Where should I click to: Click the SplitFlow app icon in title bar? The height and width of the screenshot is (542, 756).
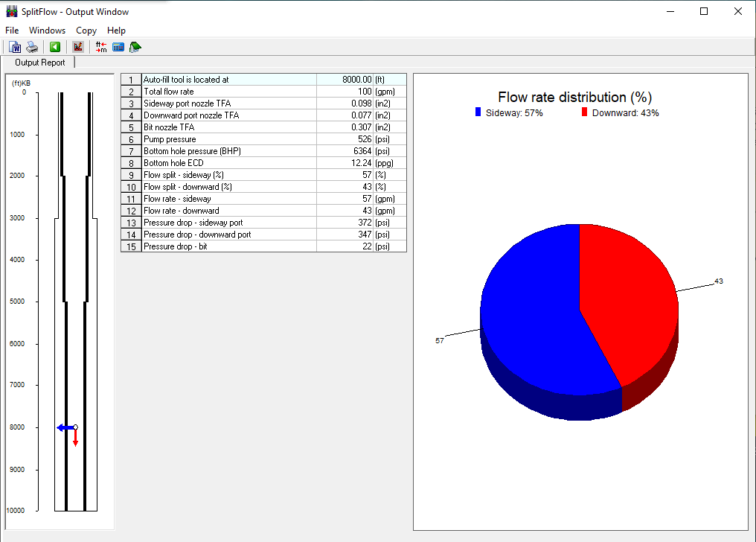pos(11,11)
